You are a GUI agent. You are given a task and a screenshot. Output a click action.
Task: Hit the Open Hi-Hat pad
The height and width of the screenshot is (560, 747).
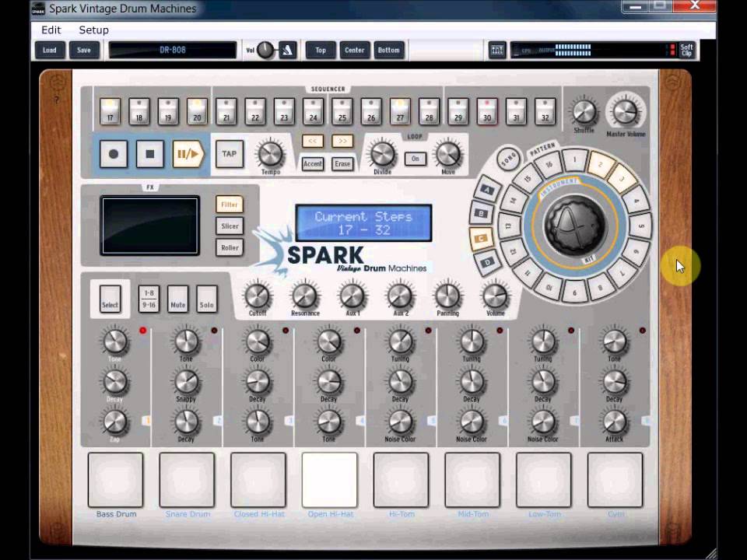[330, 480]
